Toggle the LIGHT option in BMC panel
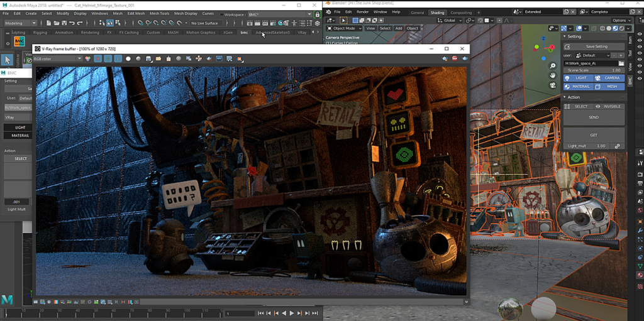The width and height of the screenshot is (644, 321). click(578, 78)
